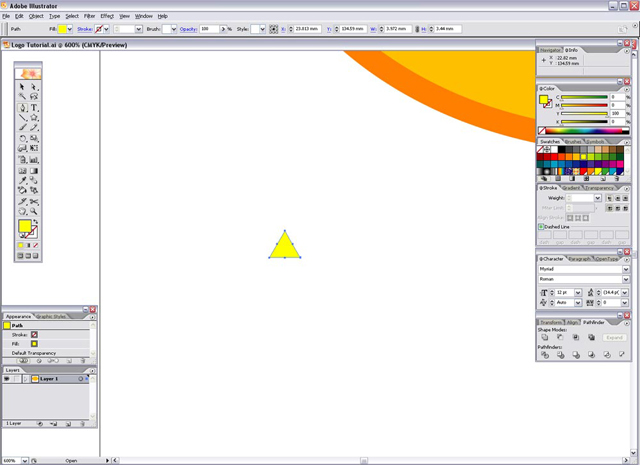Screen dimensions: 640x465
Task: Choose the Blend tool
Action: coord(34,180)
